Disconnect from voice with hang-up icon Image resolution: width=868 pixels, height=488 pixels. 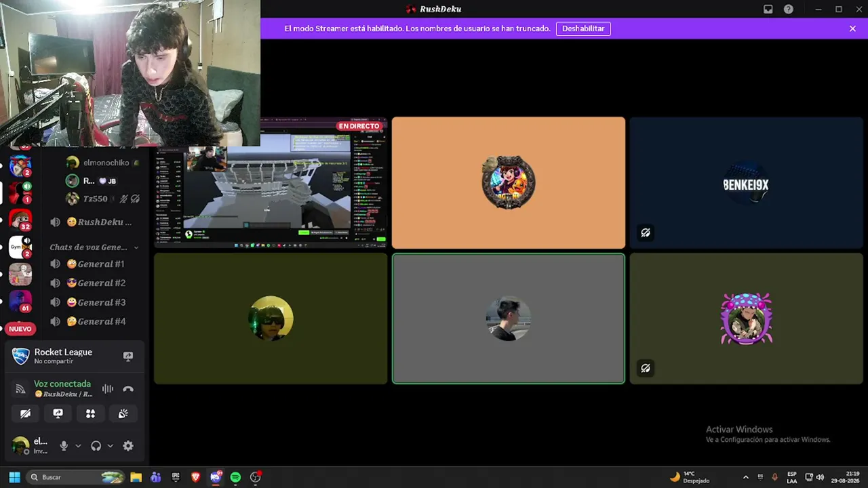[128, 389]
